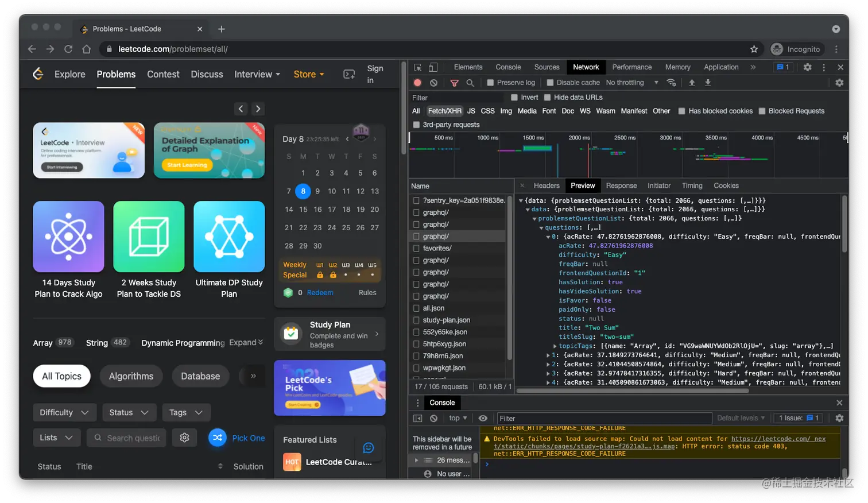This screenshot has width=868, height=503.
Task: Go to the browser home icon
Action: pyautogui.click(x=87, y=49)
